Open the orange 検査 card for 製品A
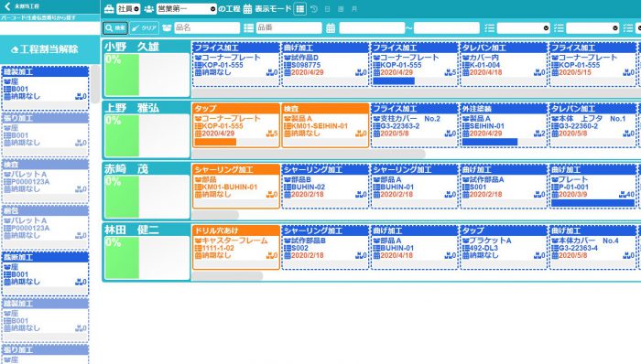Image resolution: width=641 pixels, height=364 pixels. 325,125
